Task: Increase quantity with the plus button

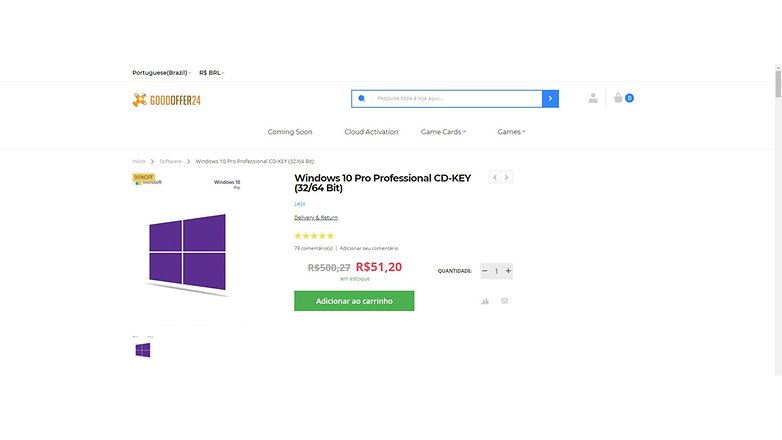Action: point(508,271)
